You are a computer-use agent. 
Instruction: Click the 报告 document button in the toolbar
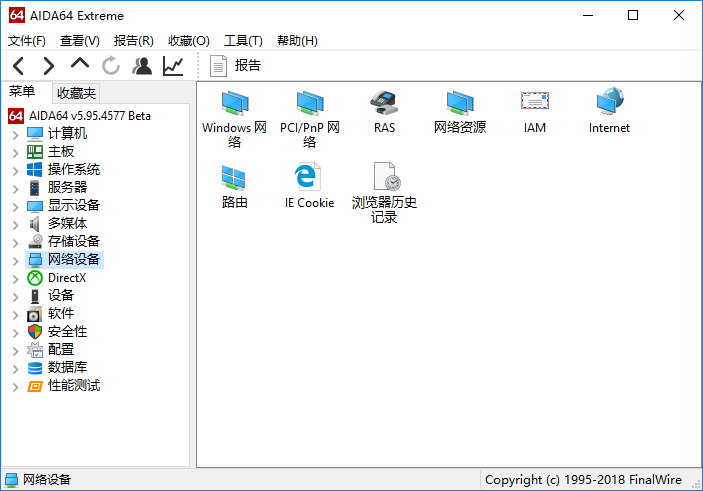click(x=235, y=66)
